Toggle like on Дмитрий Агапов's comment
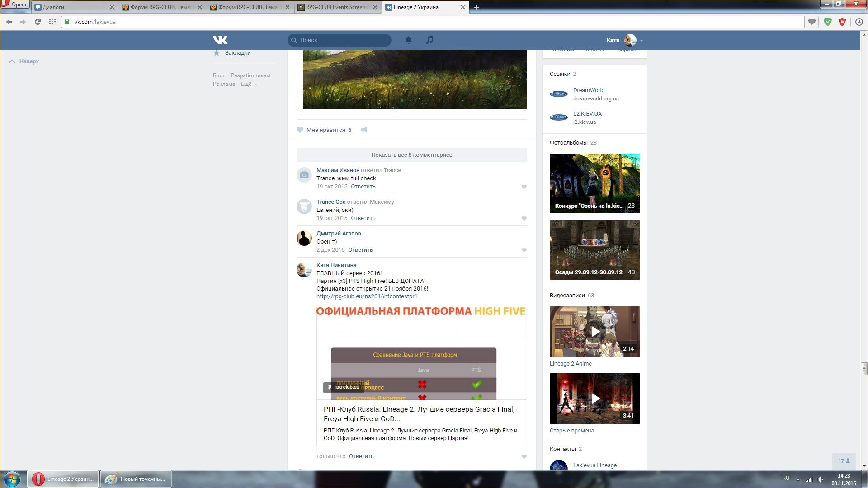Image resolution: width=868 pixels, height=488 pixels. [x=524, y=250]
